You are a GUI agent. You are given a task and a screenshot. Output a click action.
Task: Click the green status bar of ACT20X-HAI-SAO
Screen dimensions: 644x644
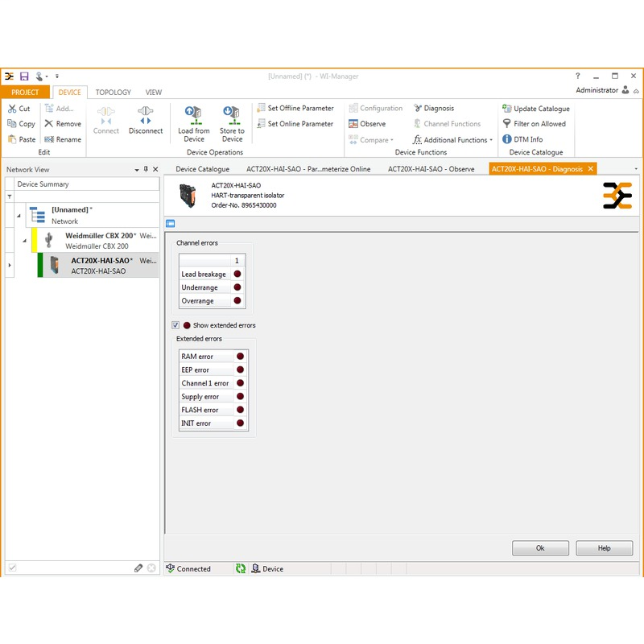tap(40, 265)
